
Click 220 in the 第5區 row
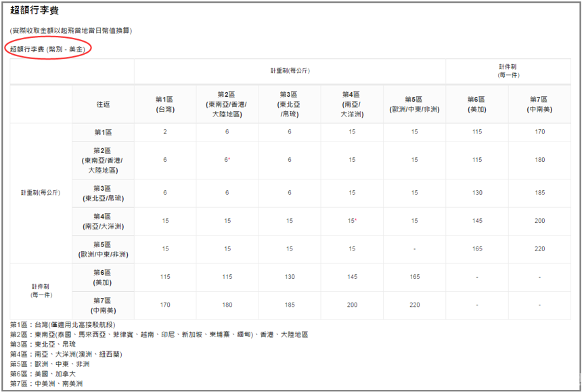point(539,248)
